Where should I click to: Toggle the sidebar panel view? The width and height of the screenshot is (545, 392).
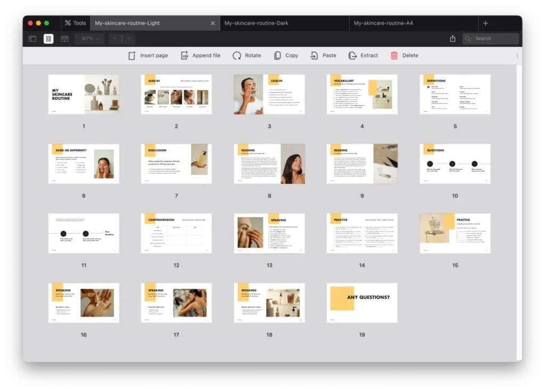(32, 39)
